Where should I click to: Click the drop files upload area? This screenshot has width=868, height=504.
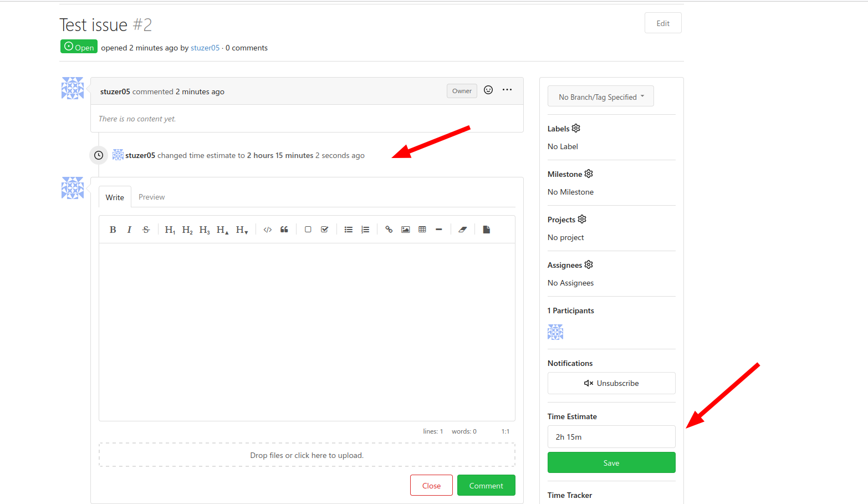tap(307, 455)
